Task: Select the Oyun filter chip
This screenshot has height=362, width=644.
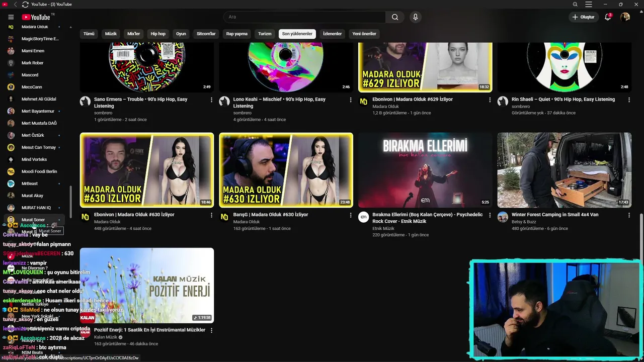Action: coord(181,34)
